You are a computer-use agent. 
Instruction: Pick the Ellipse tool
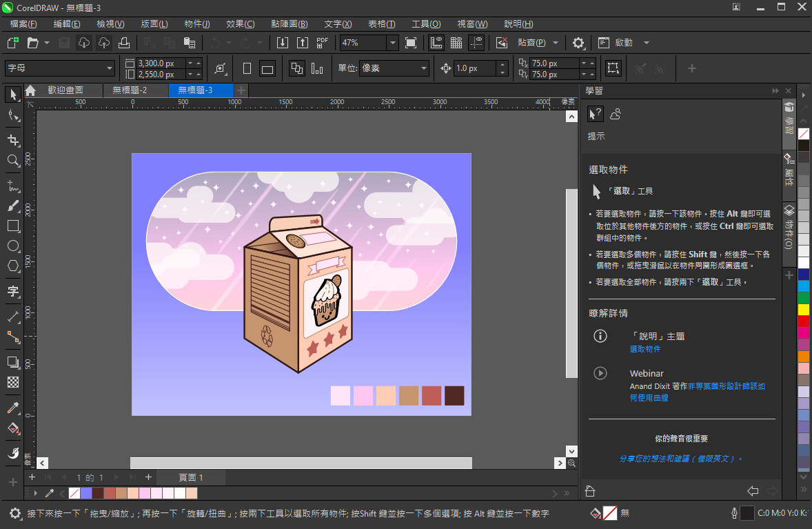click(x=13, y=246)
